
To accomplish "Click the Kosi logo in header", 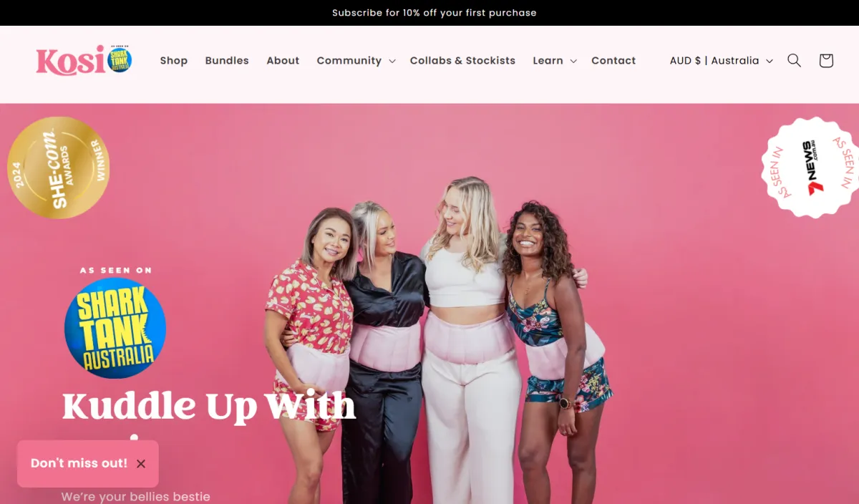I will 70,61.
